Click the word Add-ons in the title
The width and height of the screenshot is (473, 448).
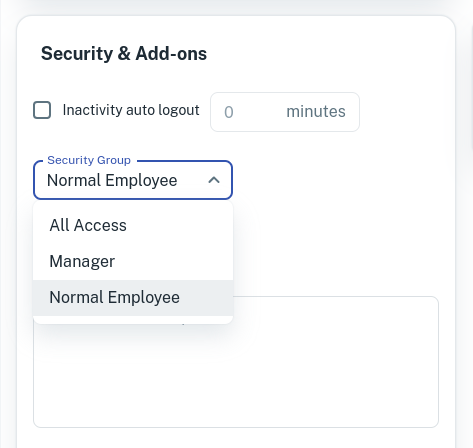(171, 54)
